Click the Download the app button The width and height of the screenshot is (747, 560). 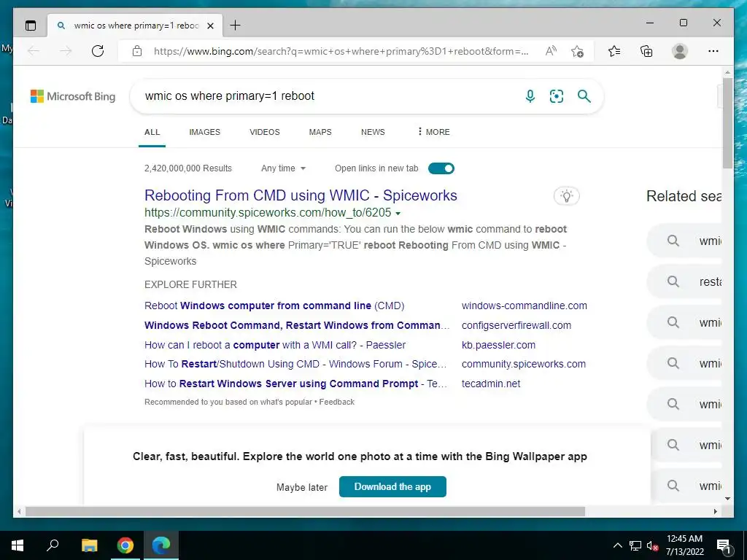[x=392, y=486]
